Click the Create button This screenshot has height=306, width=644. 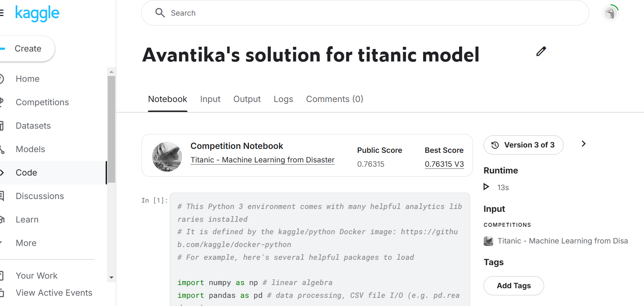[x=27, y=49]
